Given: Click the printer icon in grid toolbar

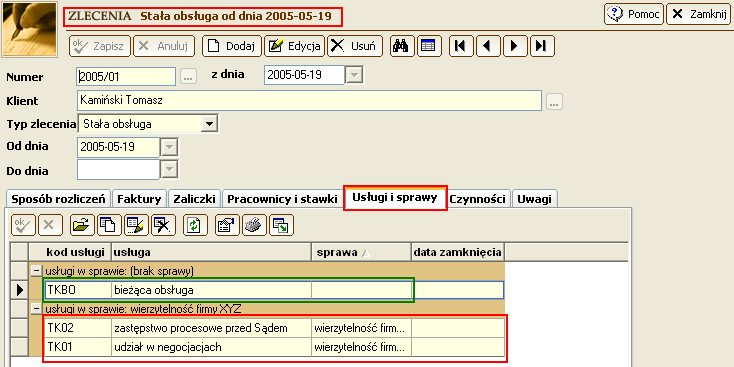Looking at the screenshot, I should coord(254,225).
